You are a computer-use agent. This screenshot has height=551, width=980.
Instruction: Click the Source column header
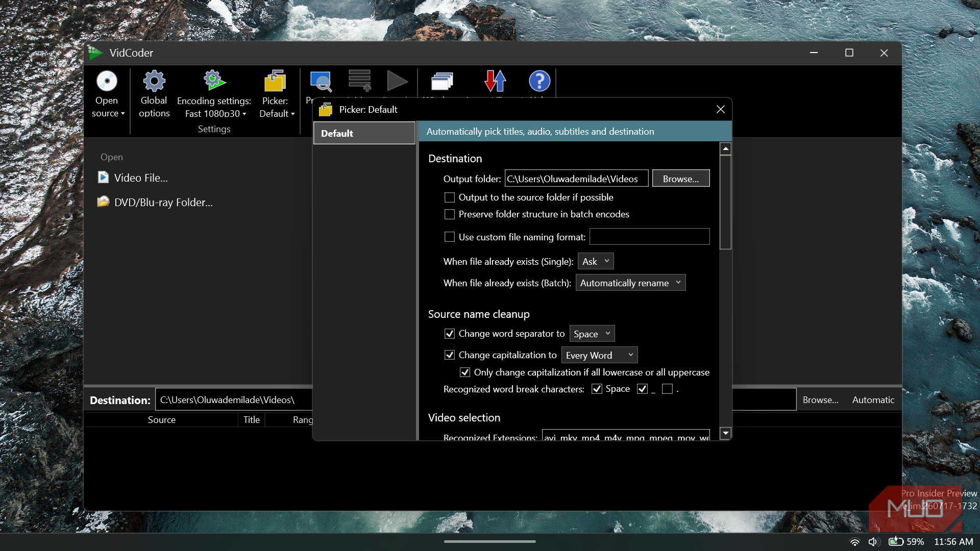click(x=161, y=419)
